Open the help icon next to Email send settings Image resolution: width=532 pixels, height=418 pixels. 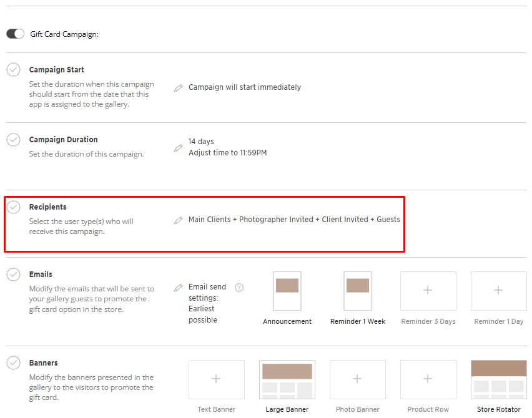coord(239,288)
